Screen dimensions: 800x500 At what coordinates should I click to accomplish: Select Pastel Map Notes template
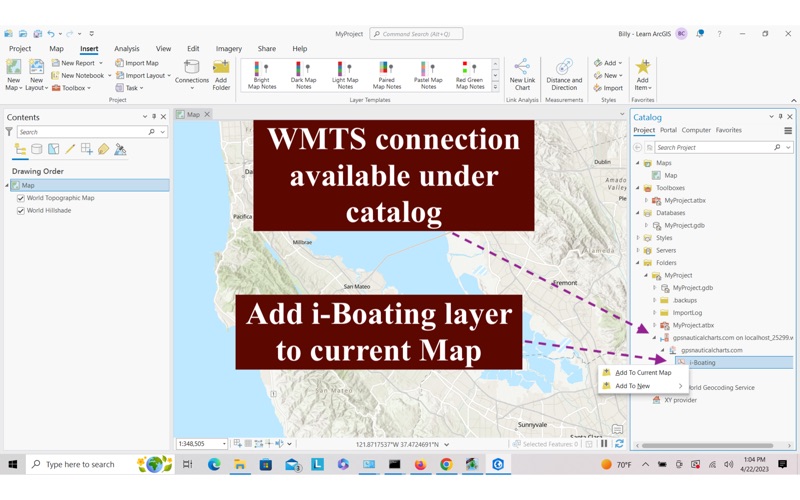pos(428,75)
